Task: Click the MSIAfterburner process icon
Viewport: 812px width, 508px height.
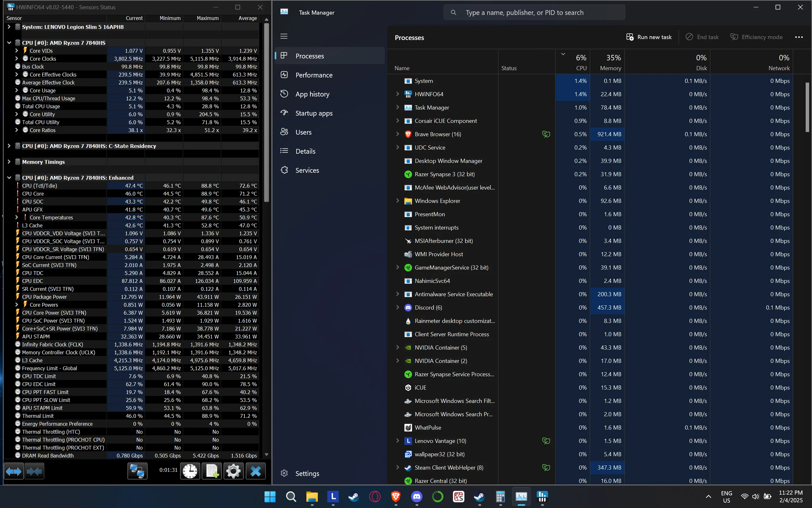Action: click(408, 241)
